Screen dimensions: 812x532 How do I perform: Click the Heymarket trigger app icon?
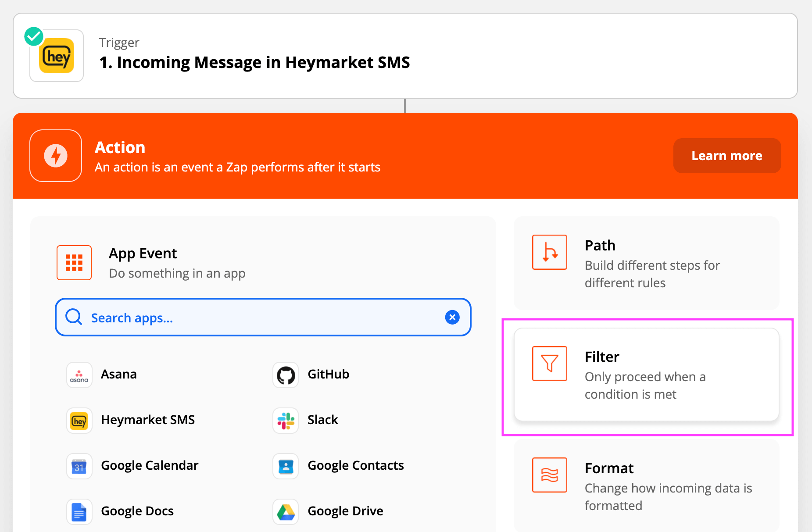click(x=57, y=56)
